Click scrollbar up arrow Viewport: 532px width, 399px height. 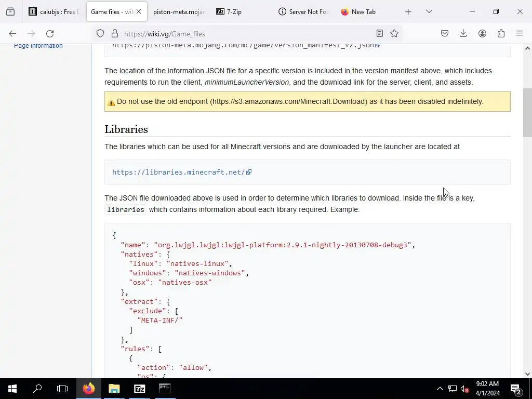527,48
